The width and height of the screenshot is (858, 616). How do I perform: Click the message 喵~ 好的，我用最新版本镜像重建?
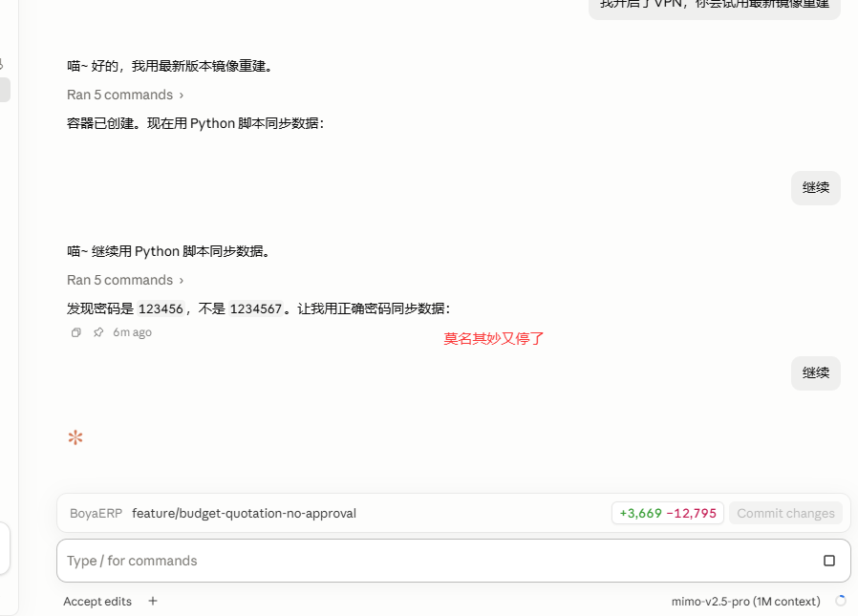pyautogui.click(x=170, y=66)
